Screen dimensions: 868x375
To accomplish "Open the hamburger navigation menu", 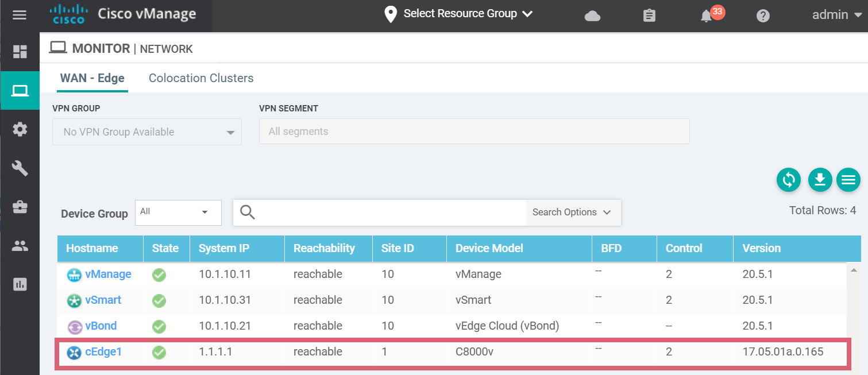I will [20, 15].
